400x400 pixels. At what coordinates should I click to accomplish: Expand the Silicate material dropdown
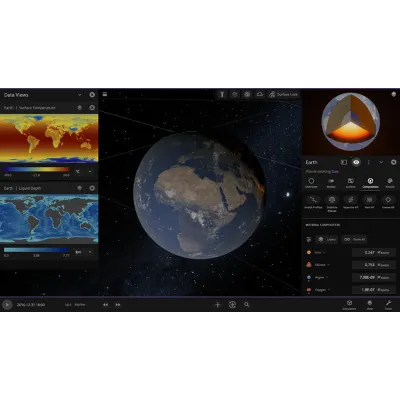pos(322,265)
